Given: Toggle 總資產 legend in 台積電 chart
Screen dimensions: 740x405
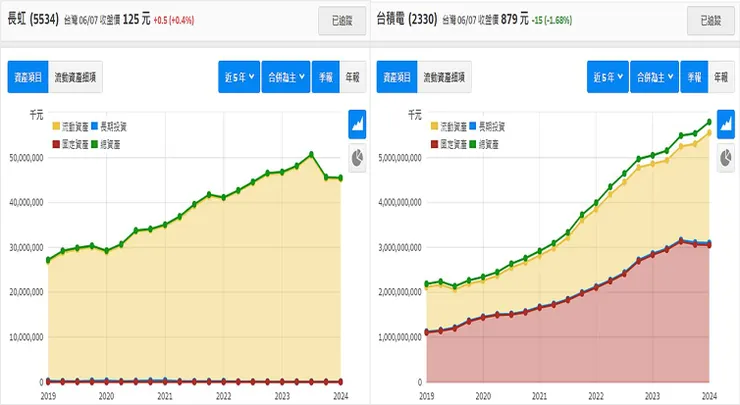Looking at the screenshot, I should (x=484, y=144).
